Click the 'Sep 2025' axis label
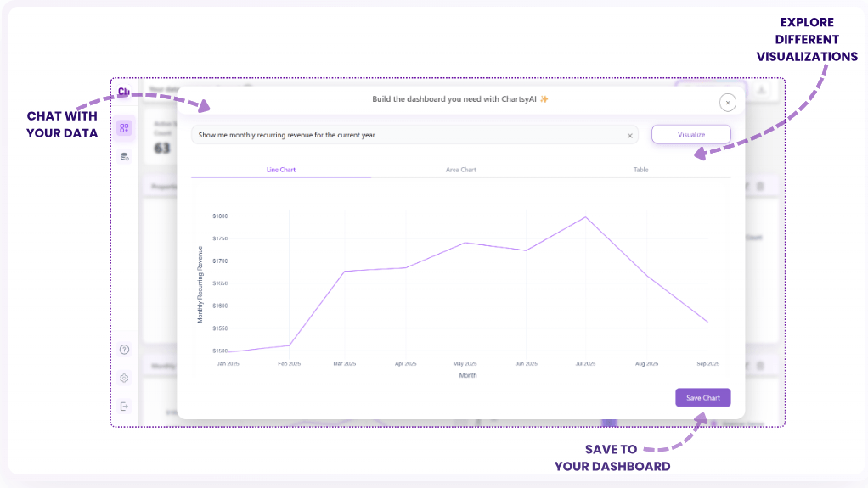Viewport: 868px width, 488px height. point(708,364)
